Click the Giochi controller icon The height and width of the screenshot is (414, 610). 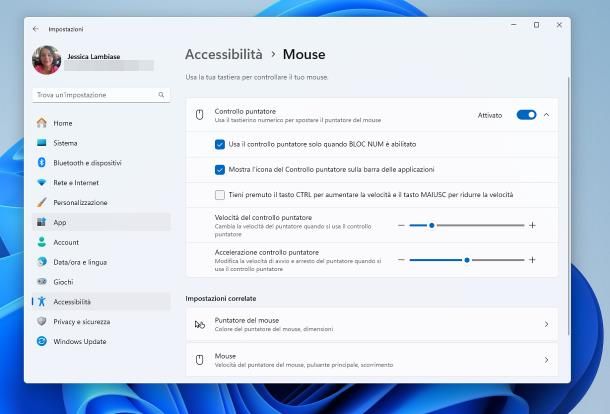point(42,281)
